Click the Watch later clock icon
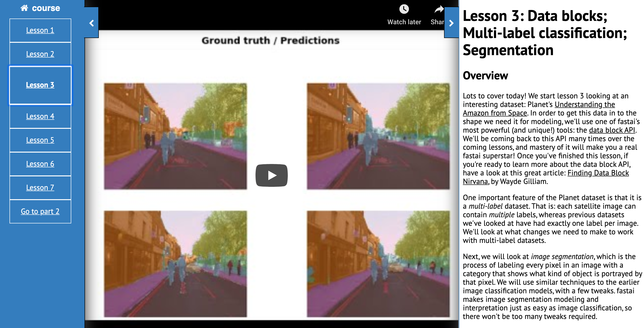Image resolution: width=644 pixels, height=328 pixels. 404,10
